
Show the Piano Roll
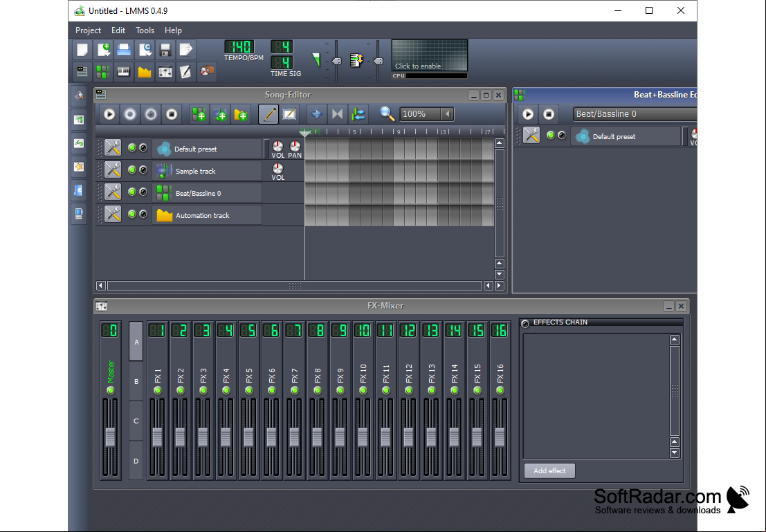coord(124,72)
